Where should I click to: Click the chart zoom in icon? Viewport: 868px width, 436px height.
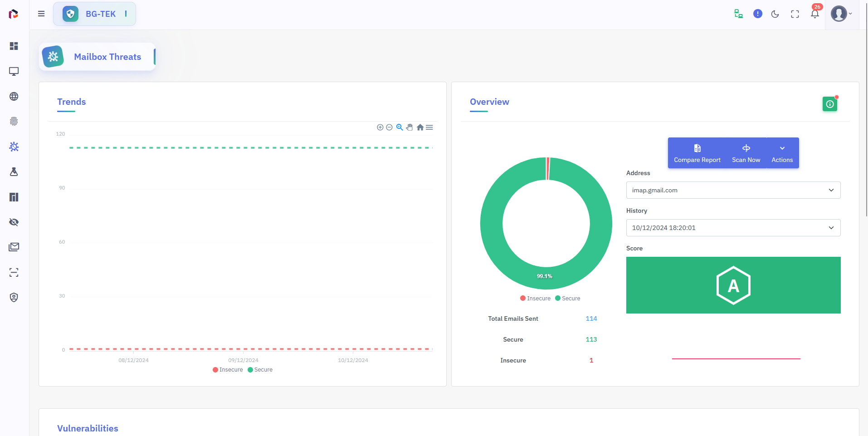click(x=380, y=127)
